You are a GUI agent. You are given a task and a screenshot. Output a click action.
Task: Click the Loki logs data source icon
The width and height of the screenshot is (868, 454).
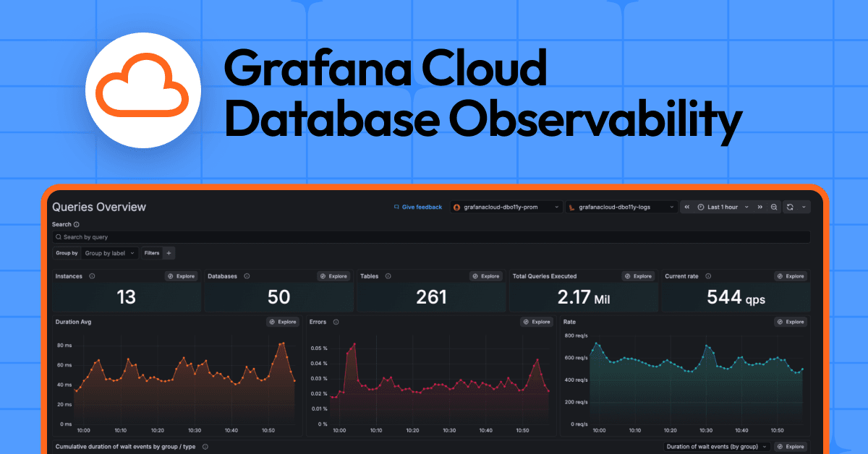tap(571, 207)
